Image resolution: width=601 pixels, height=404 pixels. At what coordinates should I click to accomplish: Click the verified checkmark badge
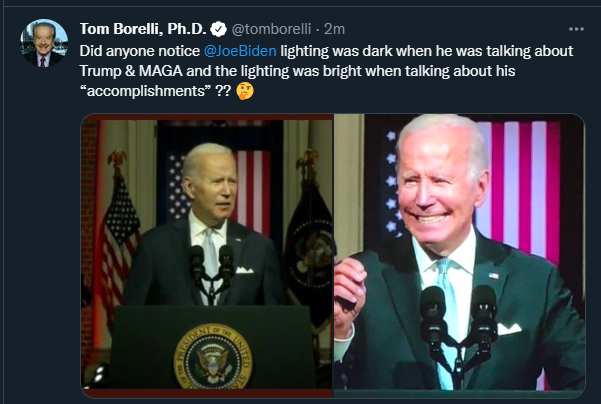(218, 29)
